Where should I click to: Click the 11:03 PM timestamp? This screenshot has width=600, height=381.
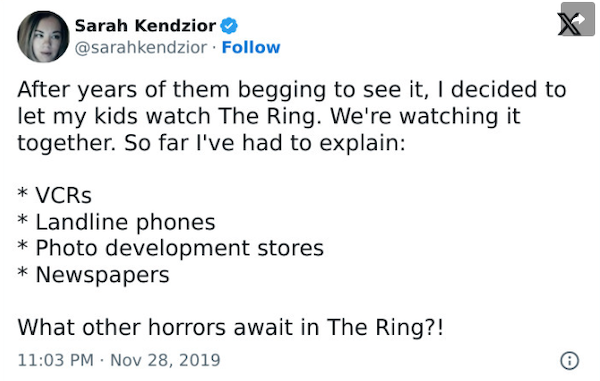pos(56,360)
